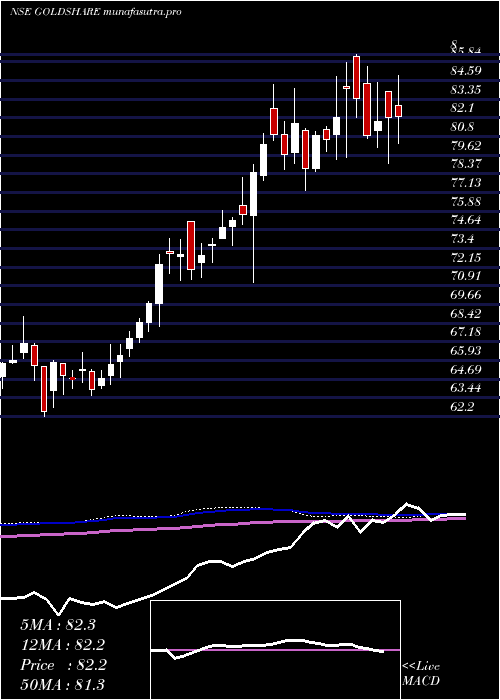500x700 pixels.
Task: Click the 82.1 price axis label
Action: tap(463, 108)
